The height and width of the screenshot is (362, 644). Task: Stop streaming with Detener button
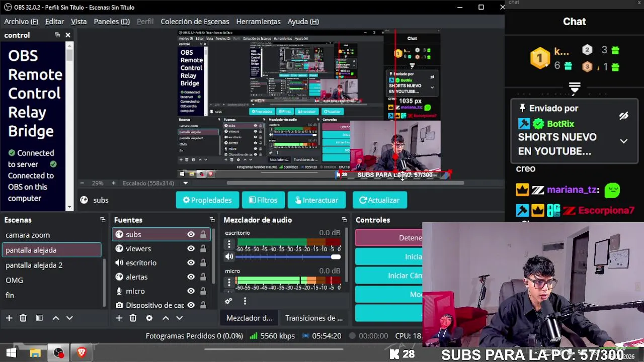(x=389, y=238)
